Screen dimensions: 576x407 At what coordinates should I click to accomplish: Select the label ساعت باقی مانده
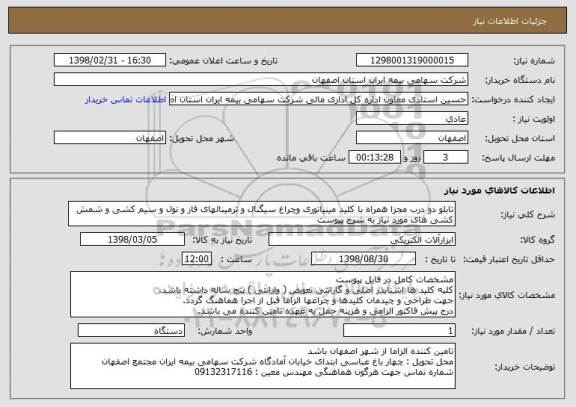(311, 158)
